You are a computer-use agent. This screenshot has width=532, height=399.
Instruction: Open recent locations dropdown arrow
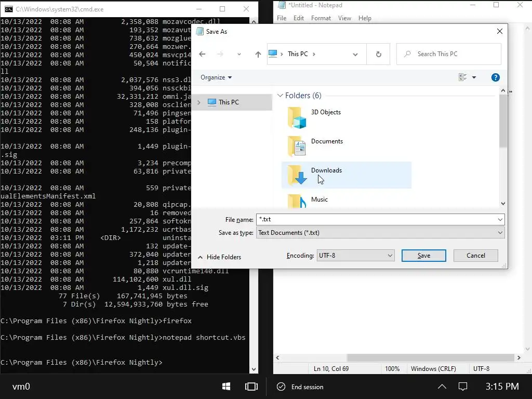point(239,54)
